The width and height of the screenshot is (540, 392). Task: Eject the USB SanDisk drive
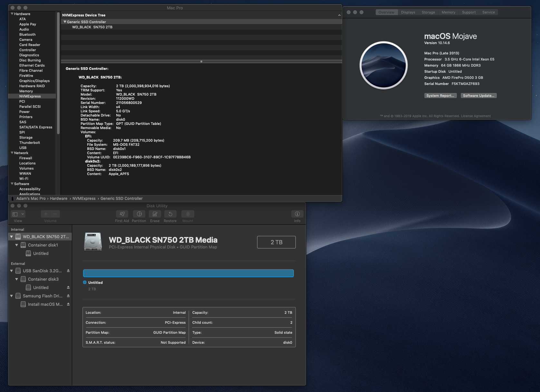point(68,271)
